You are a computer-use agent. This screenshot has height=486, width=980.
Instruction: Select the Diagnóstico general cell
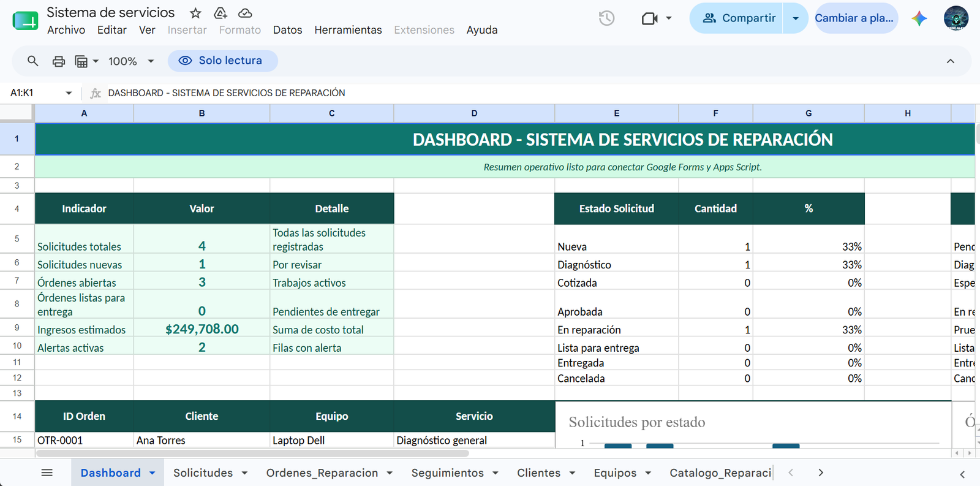pyautogui.click(x=474, y=440)
